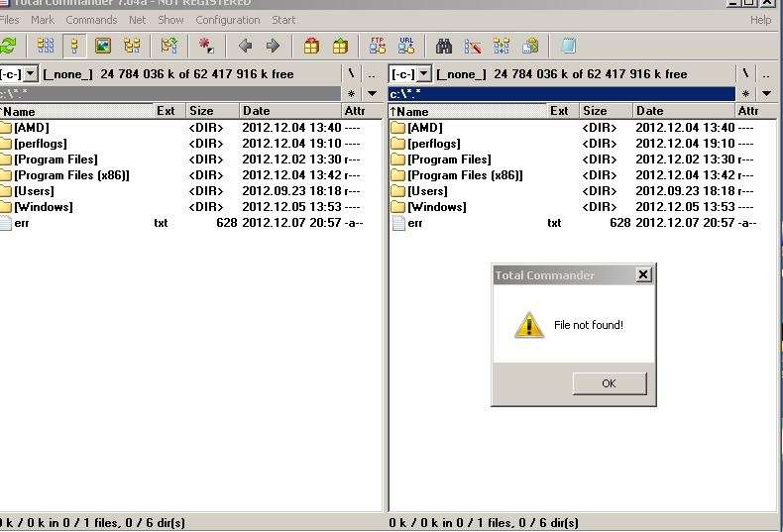Select the full file details view icon

coord(74,47)
